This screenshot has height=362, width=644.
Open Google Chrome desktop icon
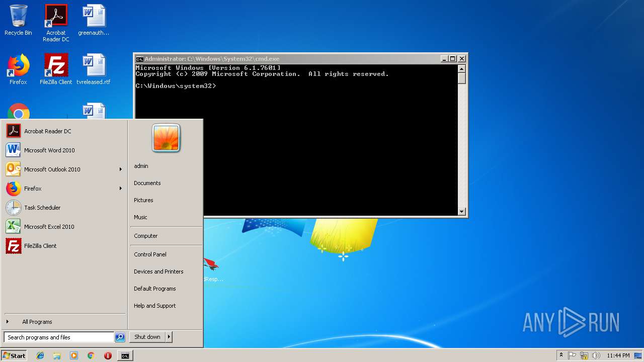click(x=18, y=112)
